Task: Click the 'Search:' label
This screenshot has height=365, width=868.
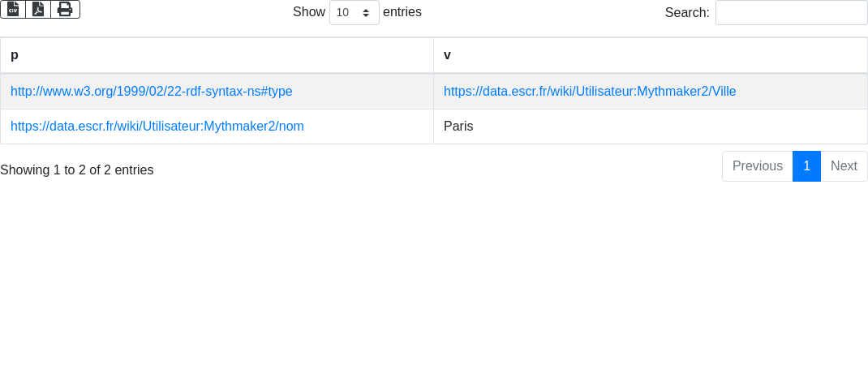Action: pyautogui.click(x=687, y=13)
